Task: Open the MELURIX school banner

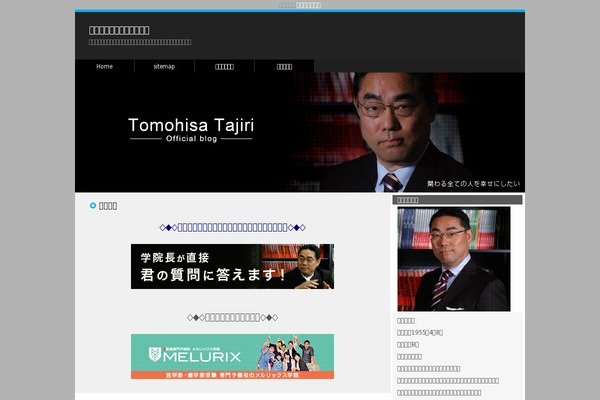Action: click(232, 356)
